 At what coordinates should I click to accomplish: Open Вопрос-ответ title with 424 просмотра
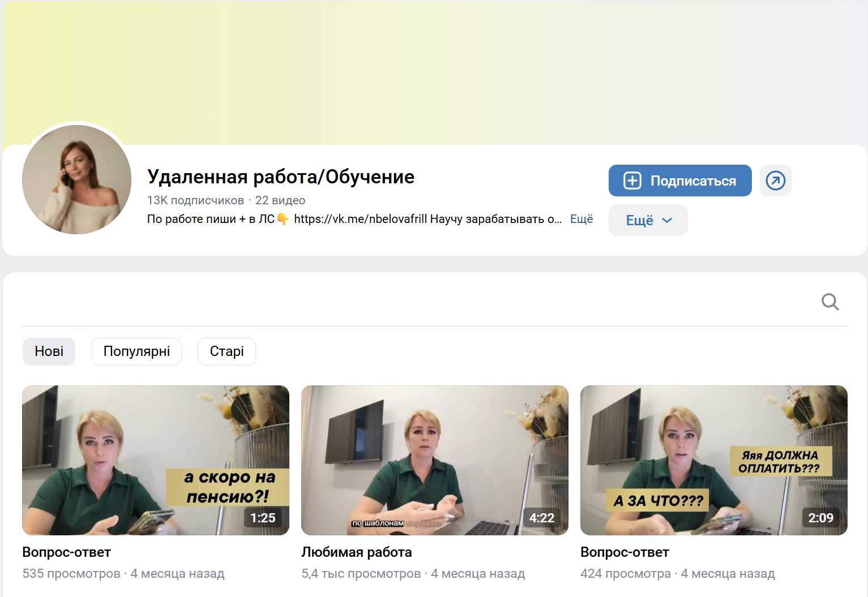click(625, 552)
